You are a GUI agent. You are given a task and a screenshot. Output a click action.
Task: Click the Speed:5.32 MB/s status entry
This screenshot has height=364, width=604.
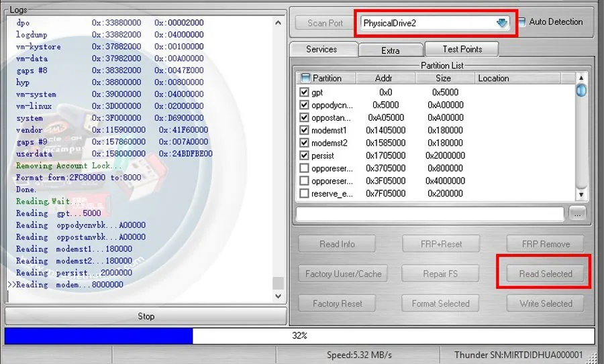pyautogui.click(x=359, y=355)
